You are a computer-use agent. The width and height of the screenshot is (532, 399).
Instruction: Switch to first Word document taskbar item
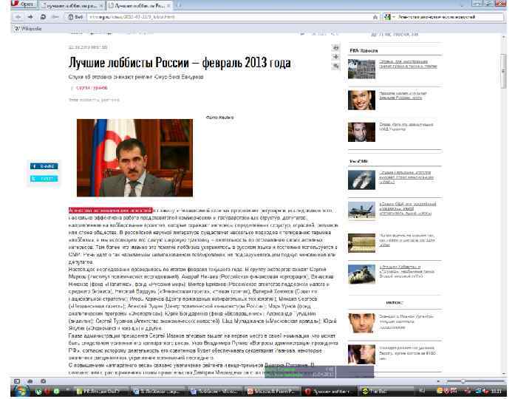coord(158,391)
